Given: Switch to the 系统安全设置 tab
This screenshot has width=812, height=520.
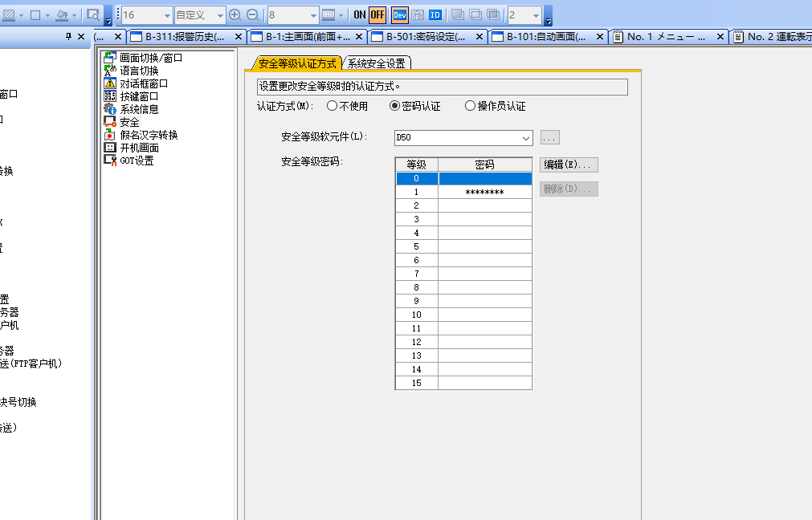Looking at the screenshot, I should point(376,63).
